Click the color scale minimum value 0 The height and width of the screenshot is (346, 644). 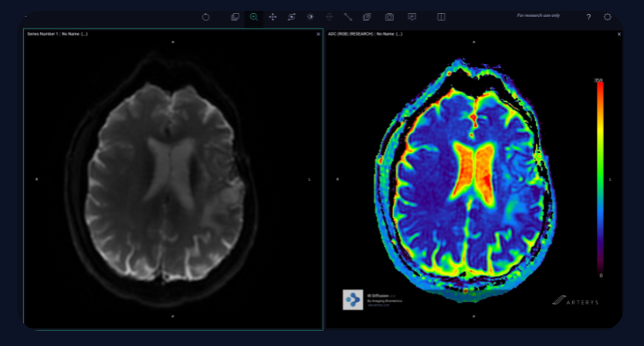tap(601, 276)
